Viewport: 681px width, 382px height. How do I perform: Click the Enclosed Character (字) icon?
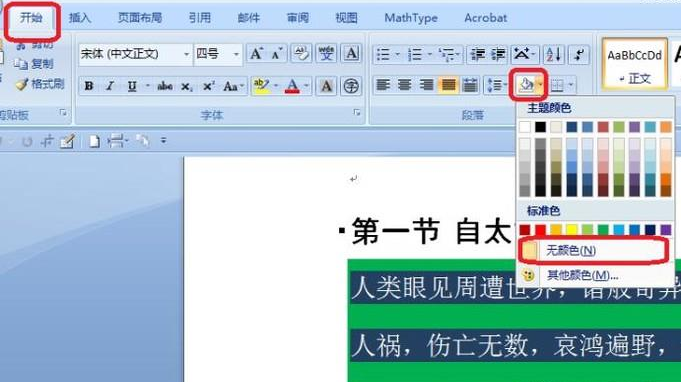point(351,86)
